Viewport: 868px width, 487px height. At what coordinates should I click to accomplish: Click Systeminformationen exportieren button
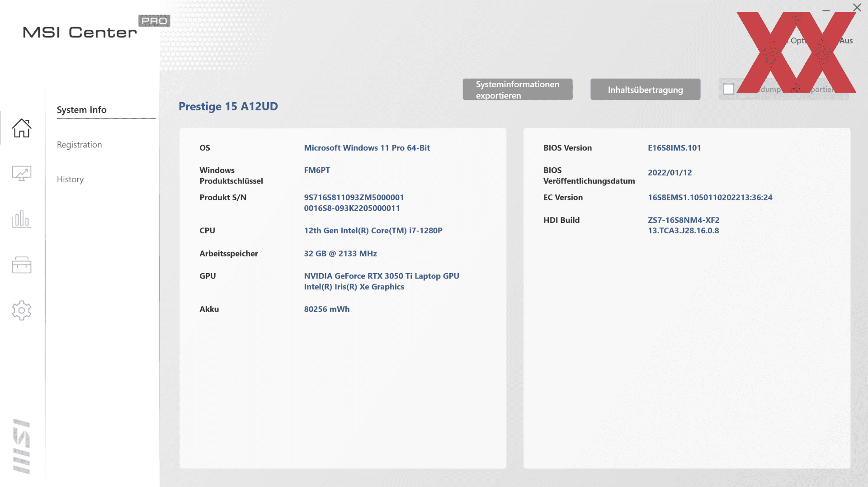pyautogui.click(x=518, y=90)
